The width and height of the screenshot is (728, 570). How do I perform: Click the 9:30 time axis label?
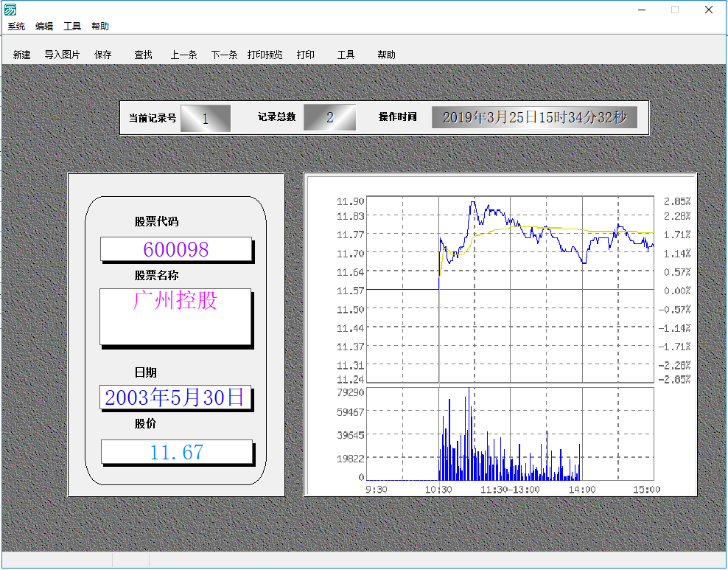pos(376,489)
